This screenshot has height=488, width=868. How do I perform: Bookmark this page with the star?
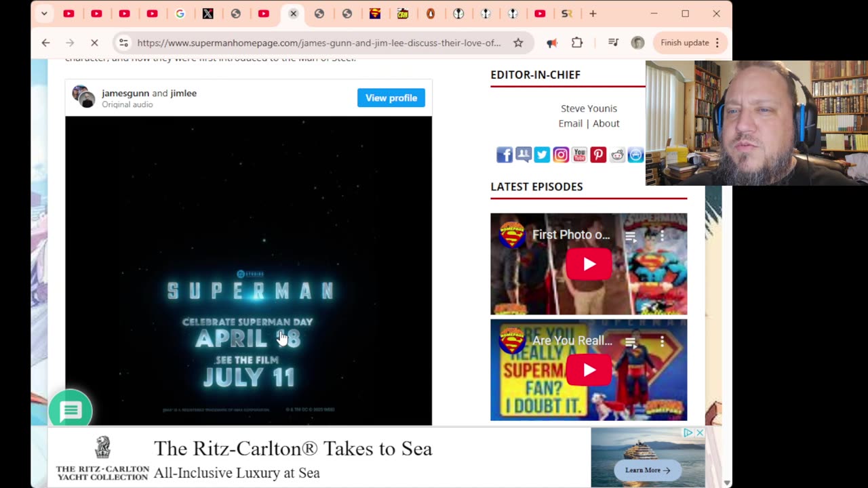click(x=518, y=43)
